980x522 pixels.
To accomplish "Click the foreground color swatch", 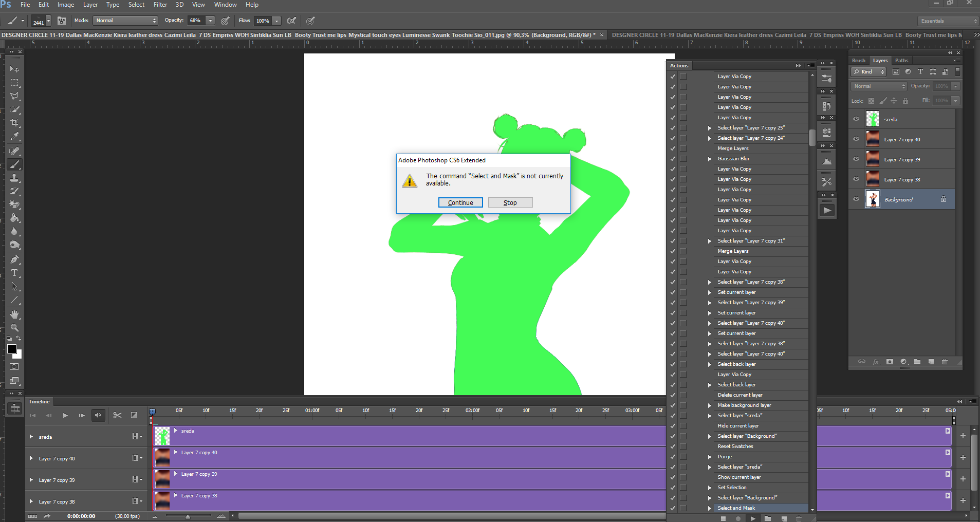I will pyautogui.click(x=11, y=349).
